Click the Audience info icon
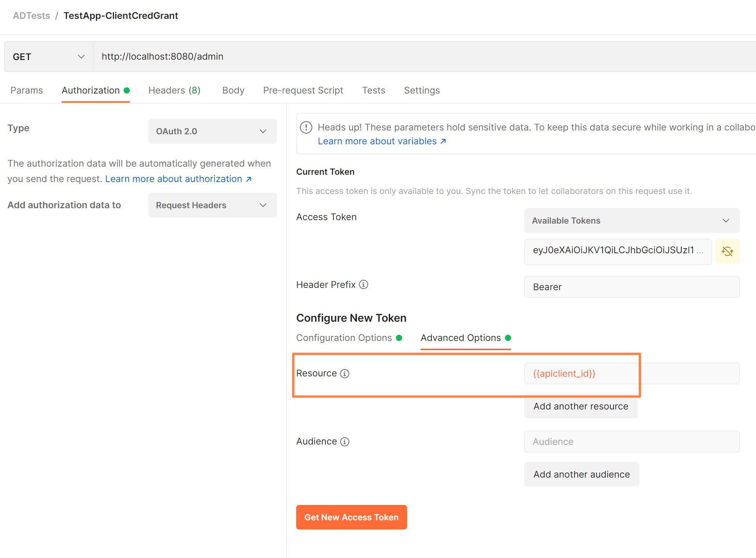The image size is (756, 558). click(x=345, y=442)
